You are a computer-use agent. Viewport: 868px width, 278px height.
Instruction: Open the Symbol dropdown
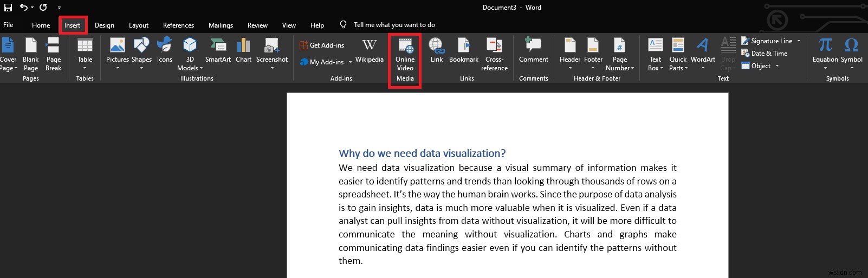click(x=851, y=54)
